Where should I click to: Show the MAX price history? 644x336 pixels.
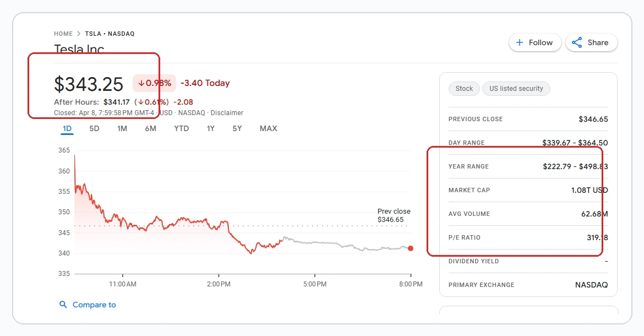(x=268, y=128)
